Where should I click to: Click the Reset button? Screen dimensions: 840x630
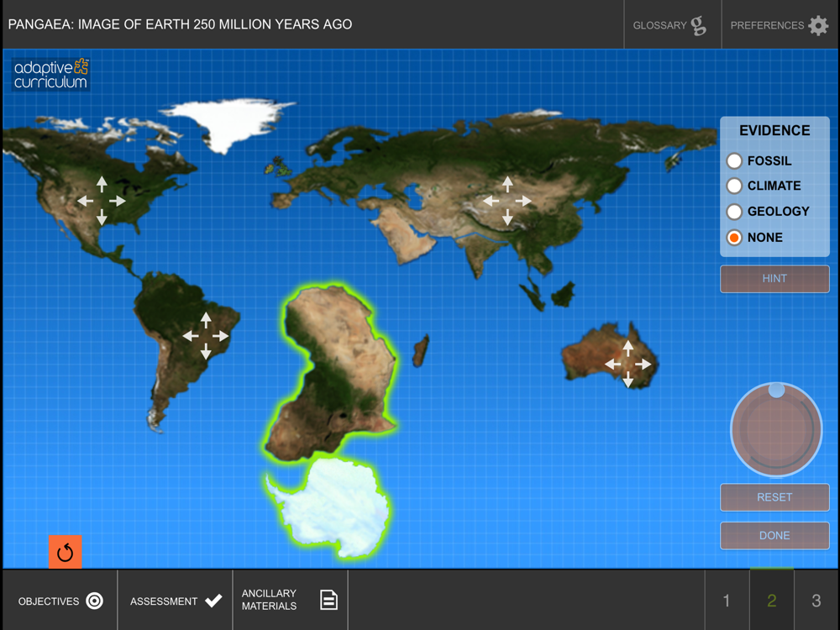click(x=774, y=497)
